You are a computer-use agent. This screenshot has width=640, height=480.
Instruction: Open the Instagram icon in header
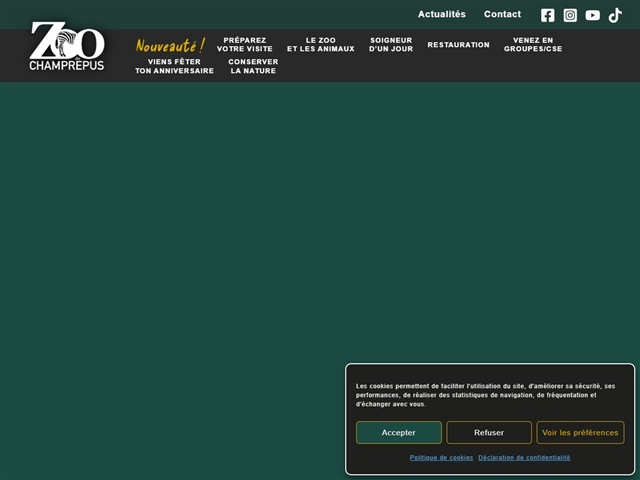click(x=570, y=15)
